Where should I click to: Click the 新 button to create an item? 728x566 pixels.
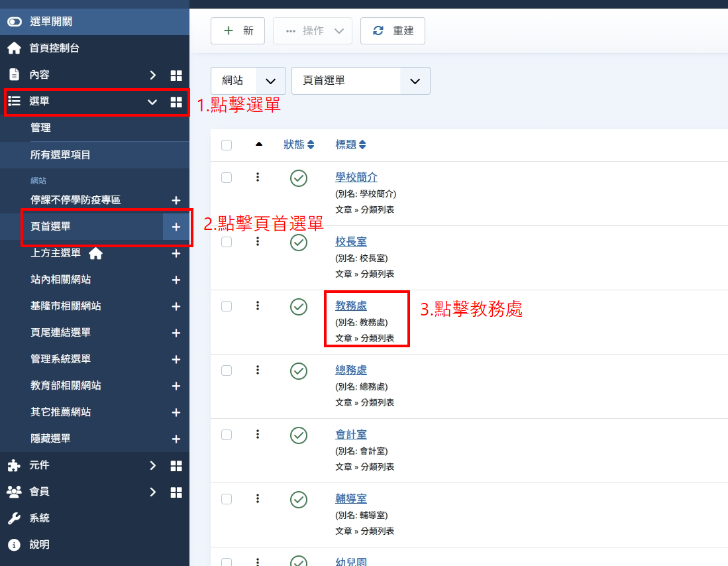pyautogui.click(x=237, y=30)
